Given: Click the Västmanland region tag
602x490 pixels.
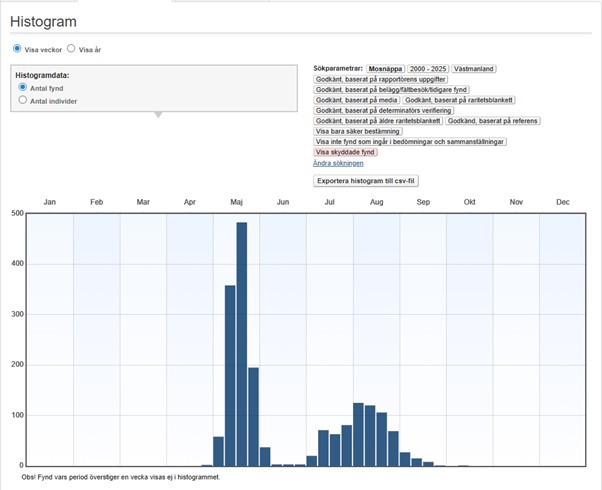Looking at the screenshot, I should click(x=474, y=68).
